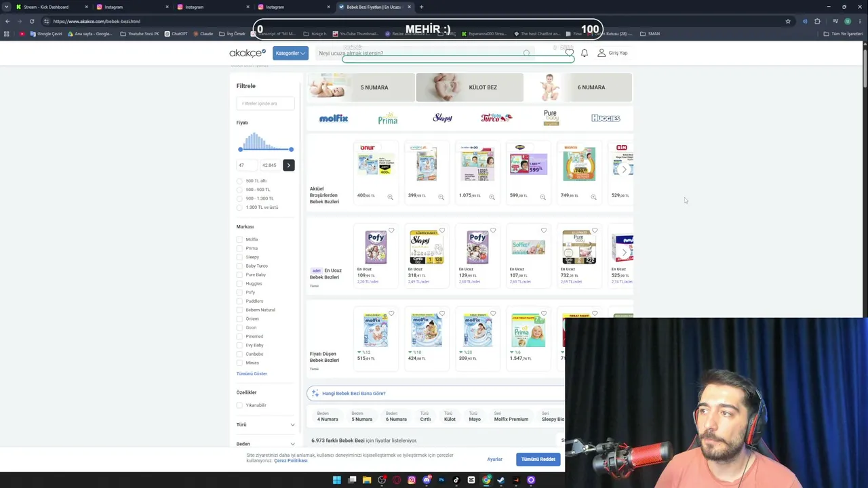
Task: Apply the price range with arrow button
Action: coord(288,165)
